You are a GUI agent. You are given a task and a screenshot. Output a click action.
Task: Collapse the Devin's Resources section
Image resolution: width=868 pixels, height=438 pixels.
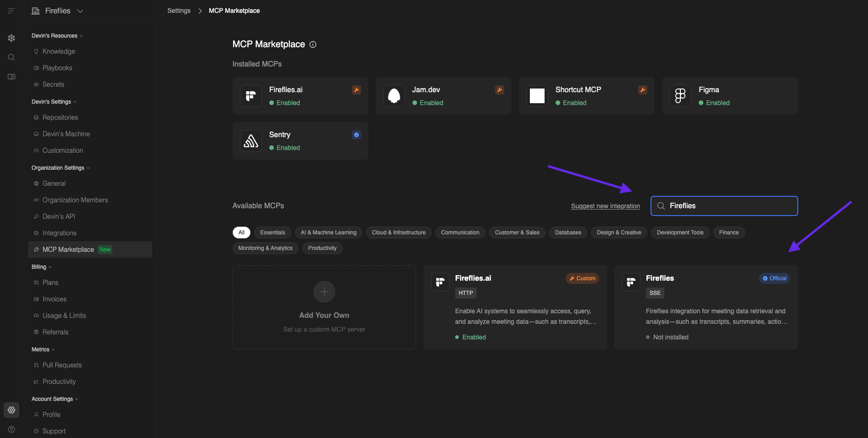(57, 36)
